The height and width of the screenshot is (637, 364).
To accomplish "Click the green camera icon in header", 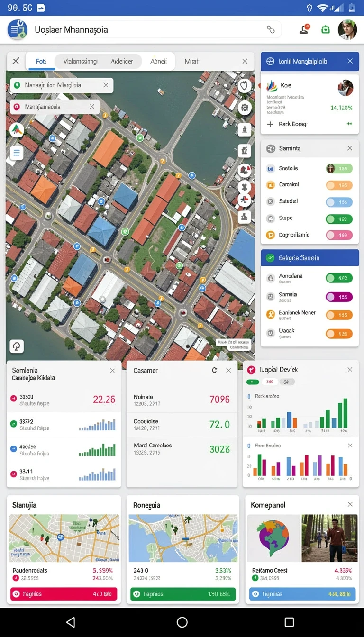I will (x=325, y=29).
